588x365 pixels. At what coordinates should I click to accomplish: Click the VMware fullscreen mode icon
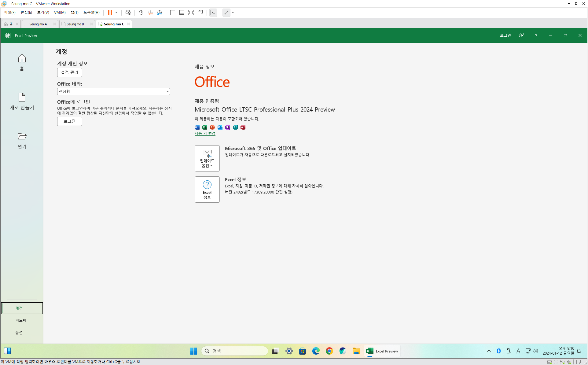(x=191, y=13)
